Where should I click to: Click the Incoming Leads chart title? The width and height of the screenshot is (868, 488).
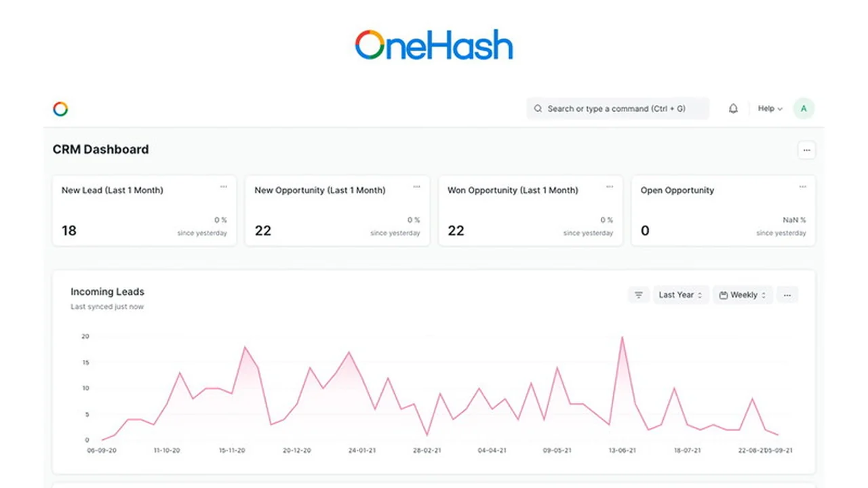[x=108, y=292]
